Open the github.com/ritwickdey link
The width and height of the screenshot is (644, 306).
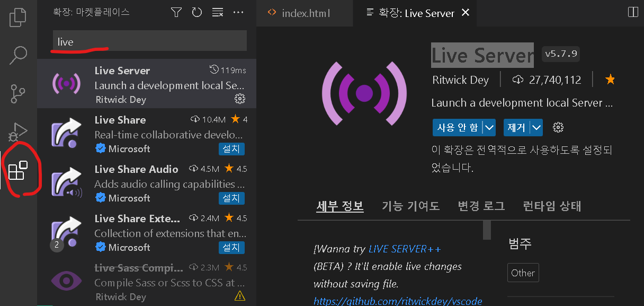pos(398,301)
